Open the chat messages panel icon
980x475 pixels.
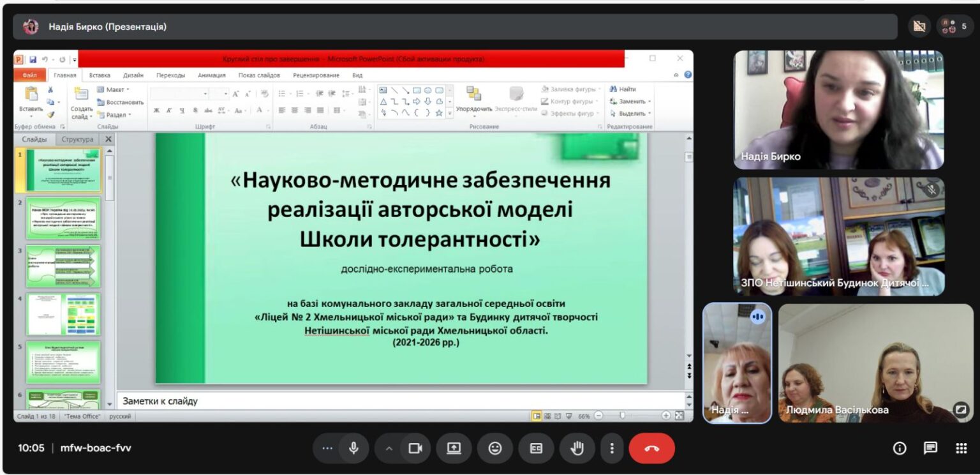click(x=930, y=448)
